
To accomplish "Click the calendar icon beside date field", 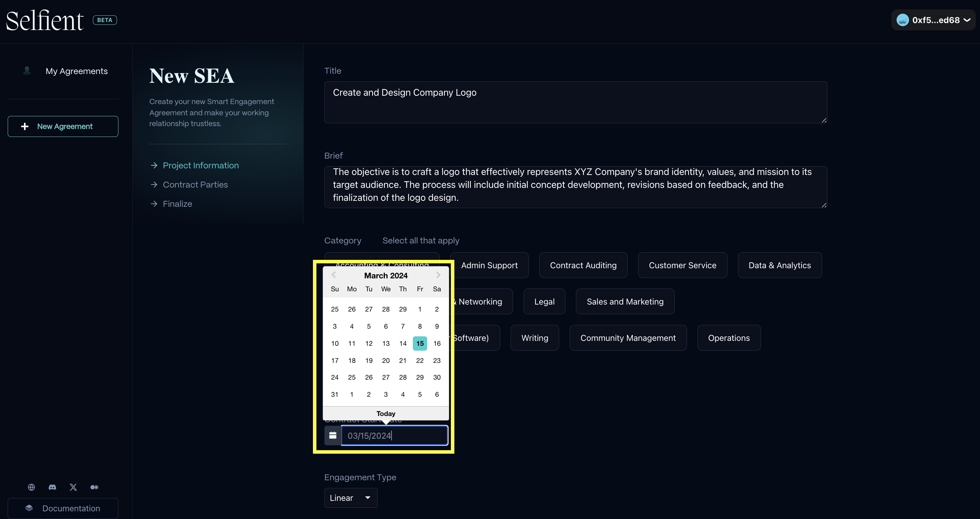I will (x=332, y=435).
